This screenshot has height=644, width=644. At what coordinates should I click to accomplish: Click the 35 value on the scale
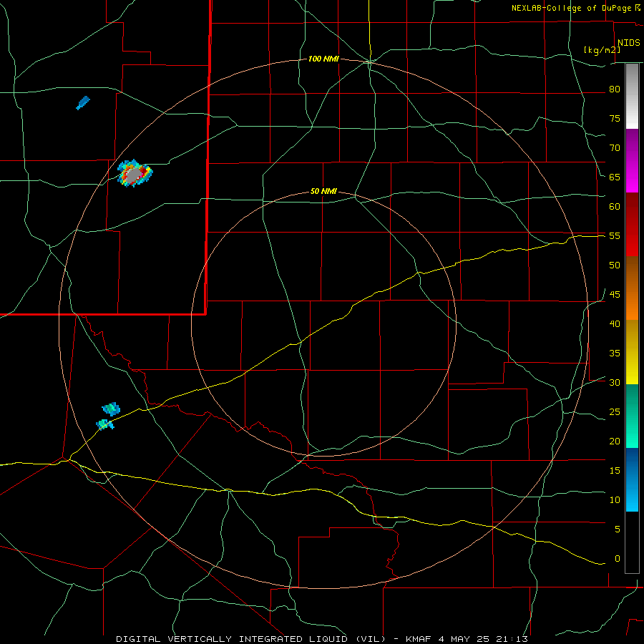[x=615, y=353]
